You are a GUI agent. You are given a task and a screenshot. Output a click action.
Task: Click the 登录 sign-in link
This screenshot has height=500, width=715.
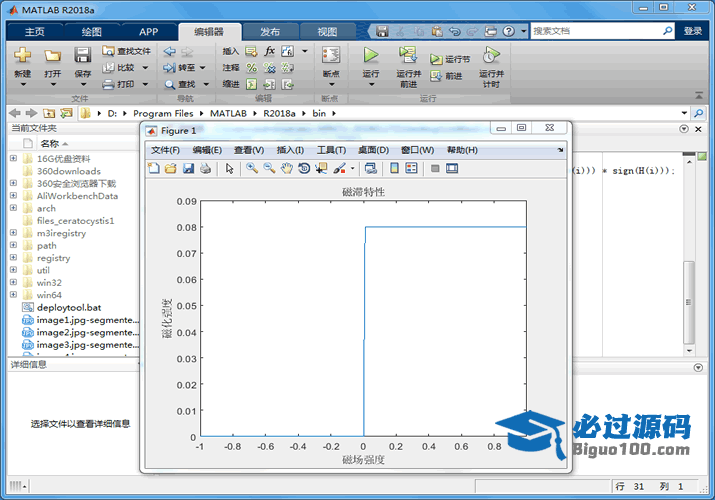pyautogui.click(x=693, y=31)
